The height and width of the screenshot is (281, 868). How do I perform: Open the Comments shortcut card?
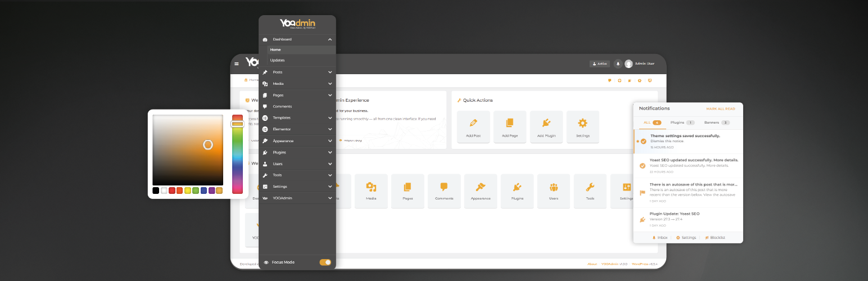(x=444, y=191)
